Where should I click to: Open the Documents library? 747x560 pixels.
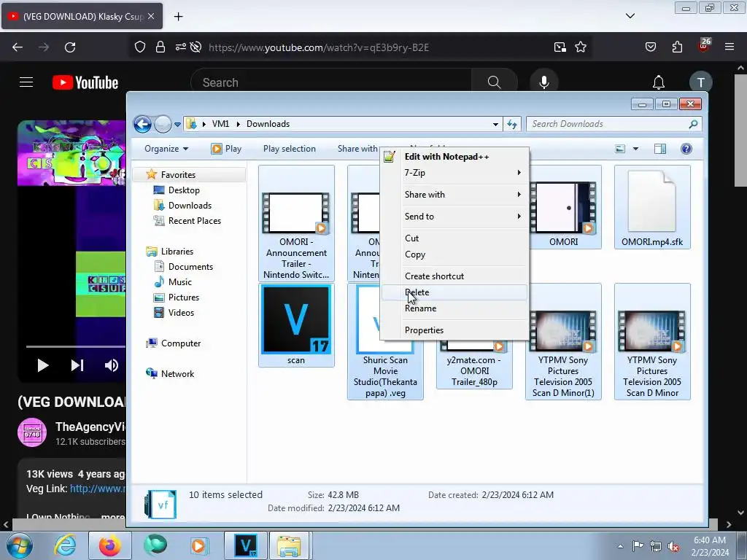(190, 267)
